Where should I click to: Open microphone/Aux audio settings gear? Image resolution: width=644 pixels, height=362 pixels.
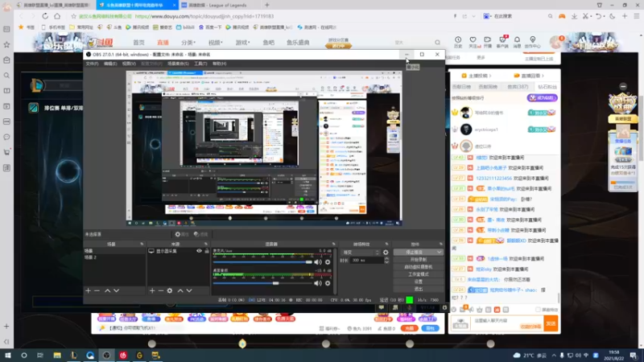(x=328, y=262)
